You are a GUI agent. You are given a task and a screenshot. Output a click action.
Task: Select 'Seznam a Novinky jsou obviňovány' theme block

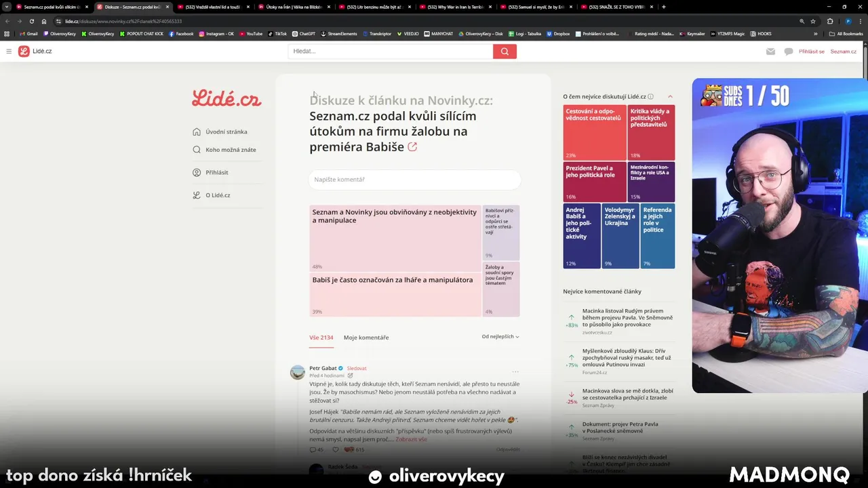[395, 238]
